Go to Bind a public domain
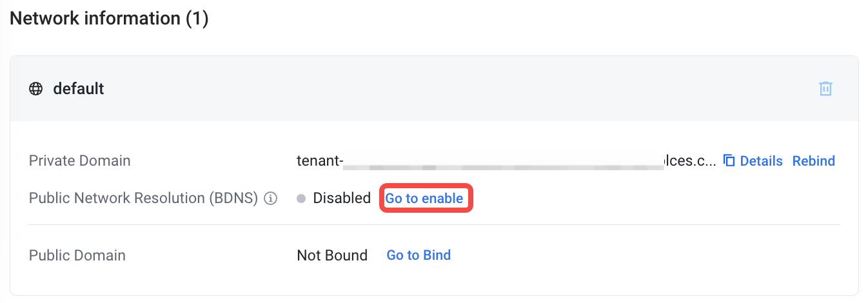 tap(419, 255)
